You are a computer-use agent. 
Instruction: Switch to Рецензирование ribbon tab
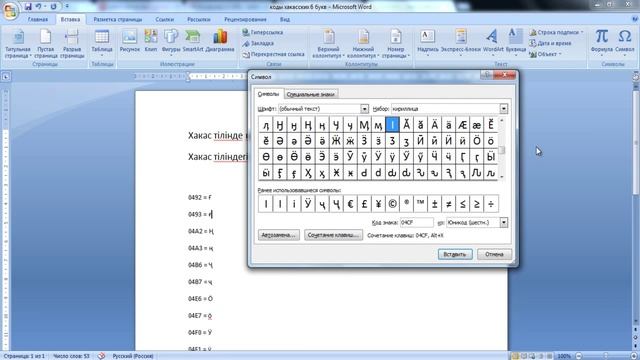tap(245, 19)
